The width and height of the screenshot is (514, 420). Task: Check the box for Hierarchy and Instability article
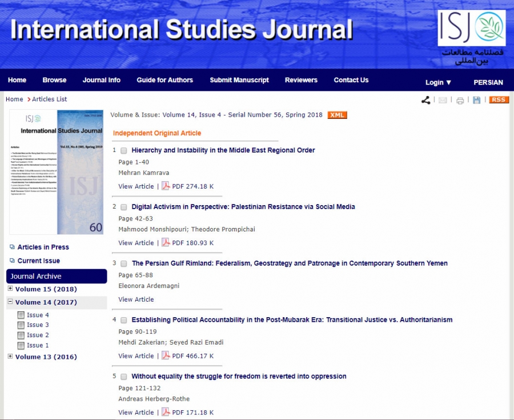pos(123,150)
